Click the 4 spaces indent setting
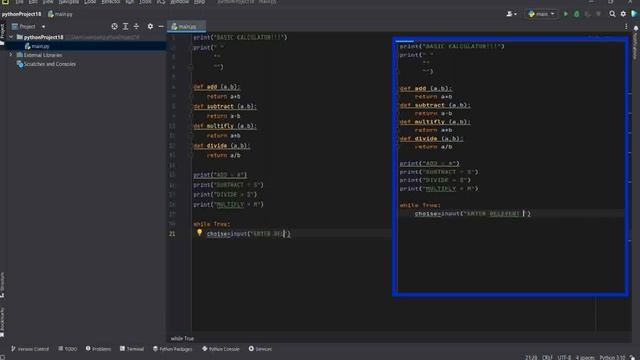The height and width of the screenshot is (360, 640). click(x=585, y=358)
